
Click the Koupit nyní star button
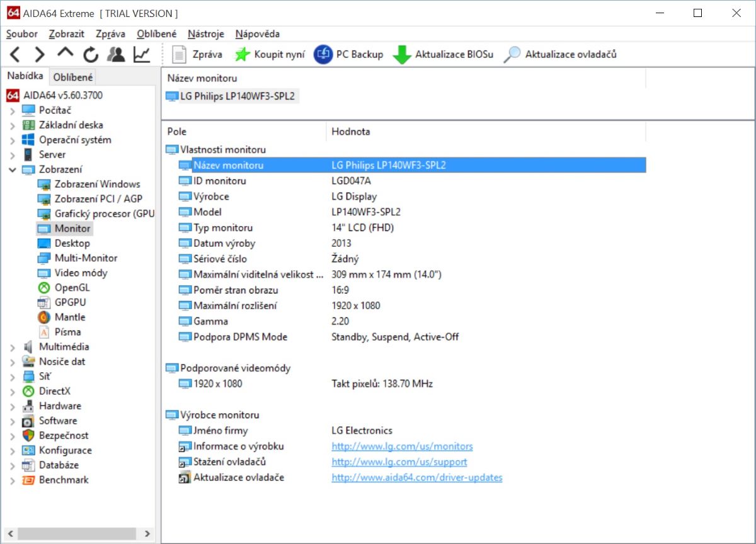coord(269,55)
